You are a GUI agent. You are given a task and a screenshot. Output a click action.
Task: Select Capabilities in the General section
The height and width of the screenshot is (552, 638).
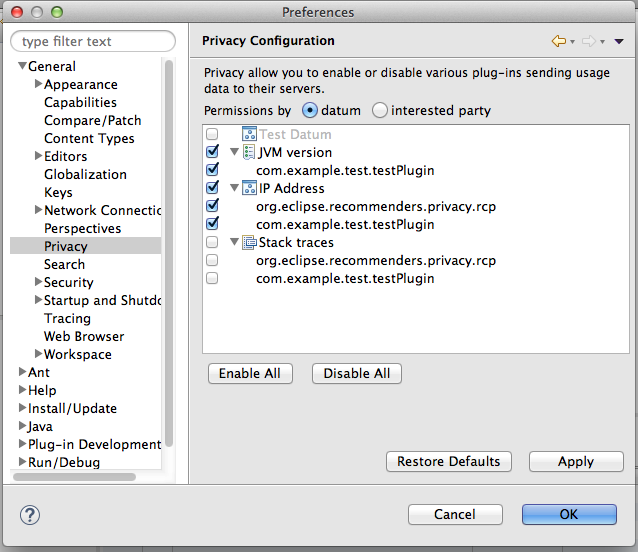pos(80,102)
